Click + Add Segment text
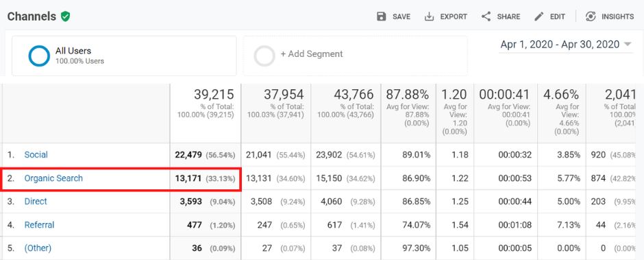This screenshot has width=644, height=260. pyautogui.click(x=311, y=54)
